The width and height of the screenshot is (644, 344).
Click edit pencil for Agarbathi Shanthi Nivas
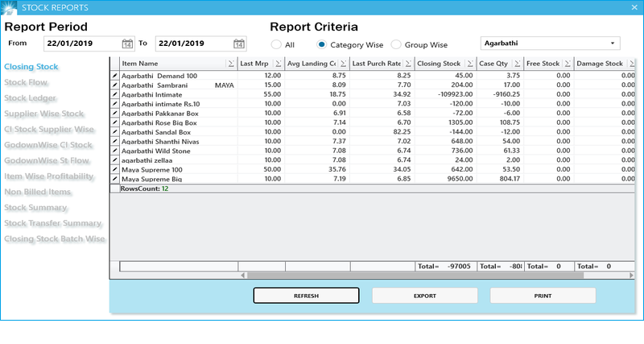tap(115, 141)
